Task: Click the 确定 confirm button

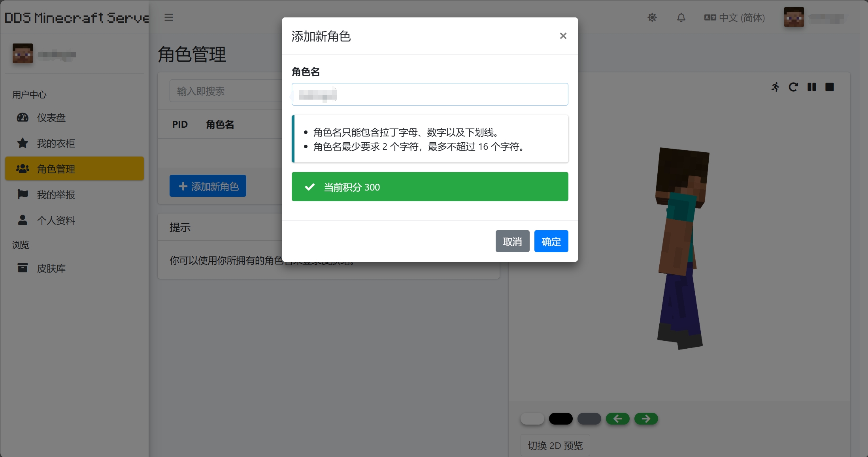Action: (551, 241)
